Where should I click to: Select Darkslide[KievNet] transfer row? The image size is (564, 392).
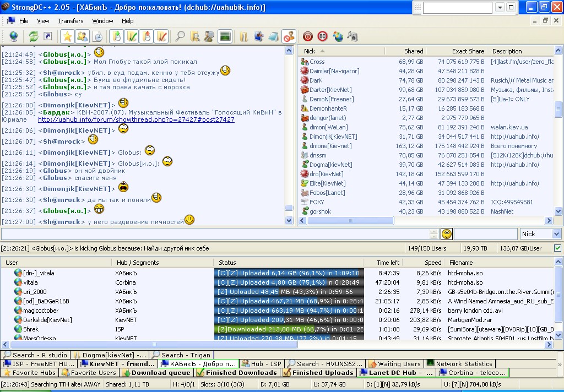click(x=277, y=320)
